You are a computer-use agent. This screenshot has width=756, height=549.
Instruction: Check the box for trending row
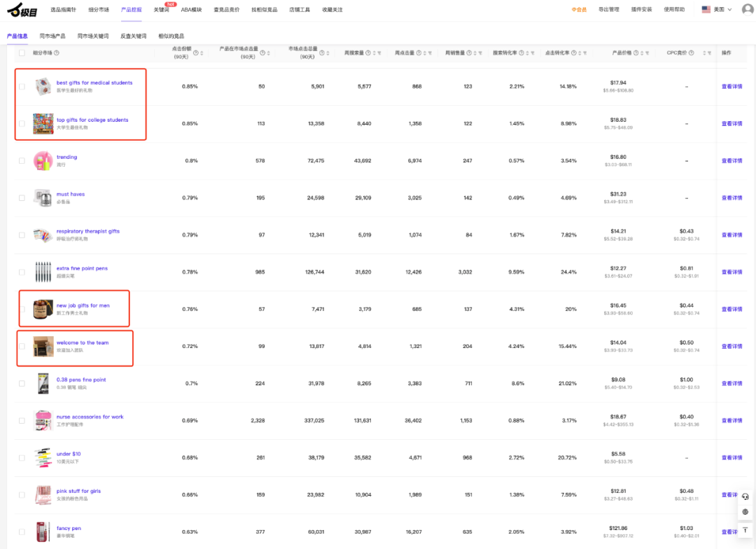22,160
